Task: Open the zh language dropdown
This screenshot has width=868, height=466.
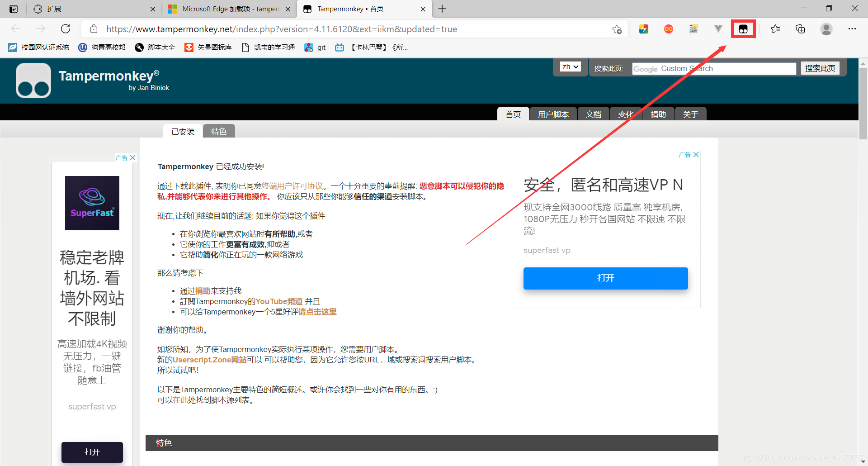Action: click(x=570, y=67)
